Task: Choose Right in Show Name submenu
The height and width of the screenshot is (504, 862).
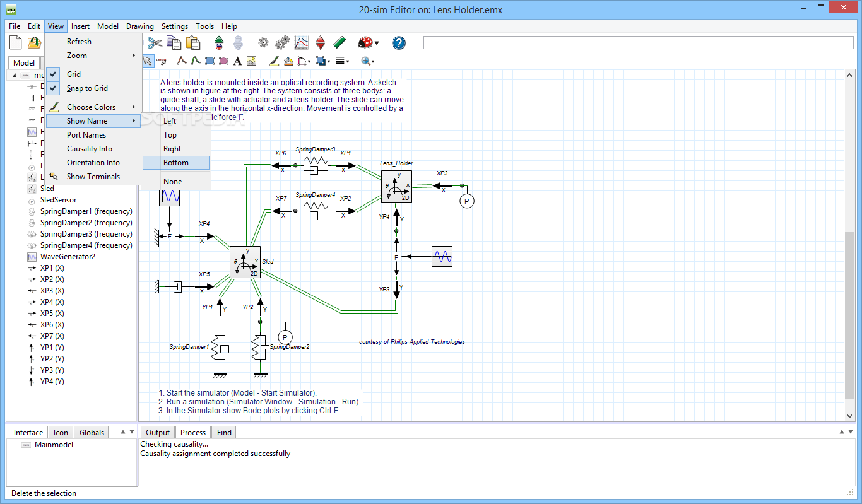Action: click(176, 149)
